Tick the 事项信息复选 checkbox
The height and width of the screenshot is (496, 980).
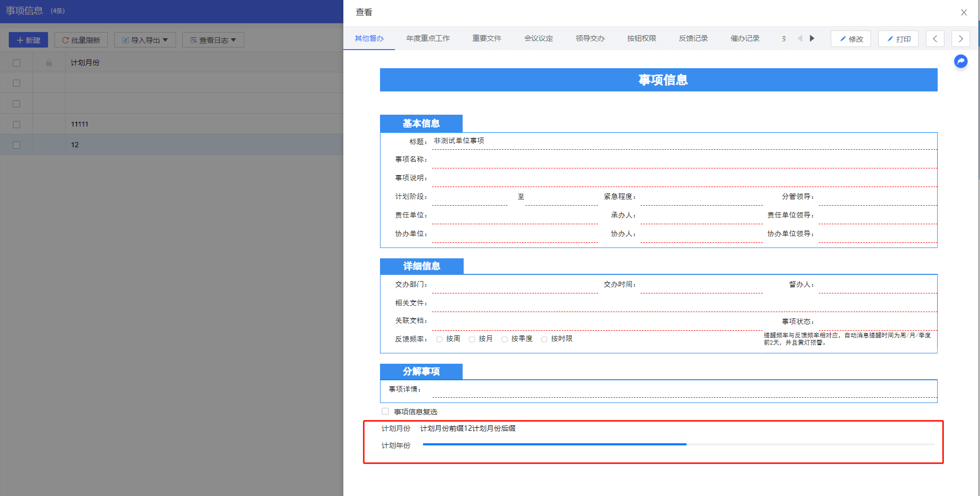point(385,411)
